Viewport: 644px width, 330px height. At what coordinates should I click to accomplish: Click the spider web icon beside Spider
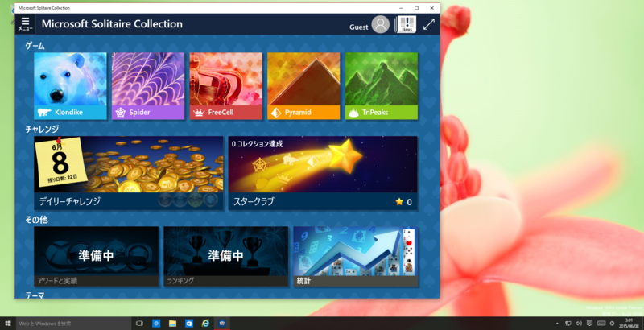120,113
